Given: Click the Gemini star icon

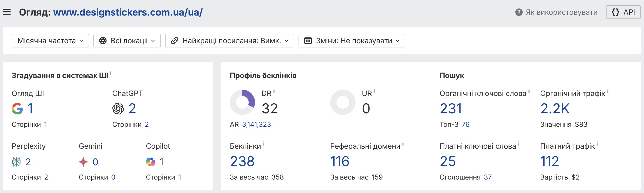Looking at the screenshot, I should [x=83, y=162].
